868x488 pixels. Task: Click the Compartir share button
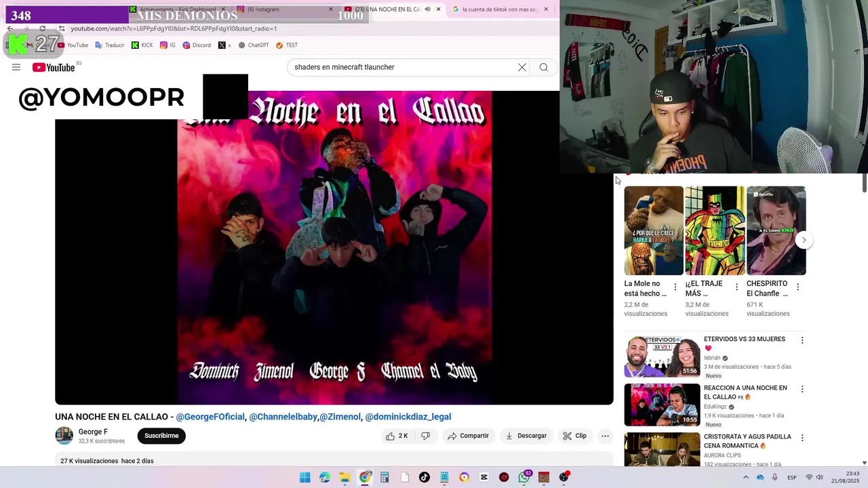click(468, 436)
